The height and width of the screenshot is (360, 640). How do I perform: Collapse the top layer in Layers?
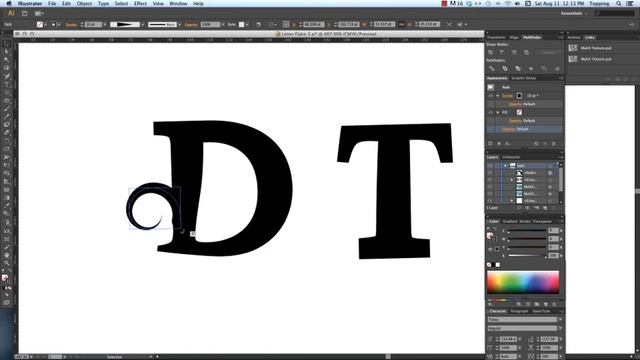(x=505, y=165)
